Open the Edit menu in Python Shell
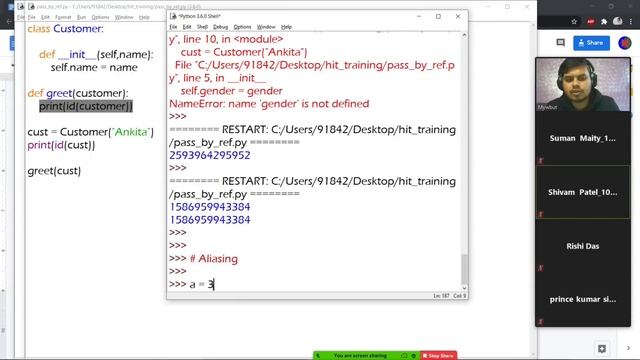This screenshot has width=640, height=360. click(x=187, y=27)
